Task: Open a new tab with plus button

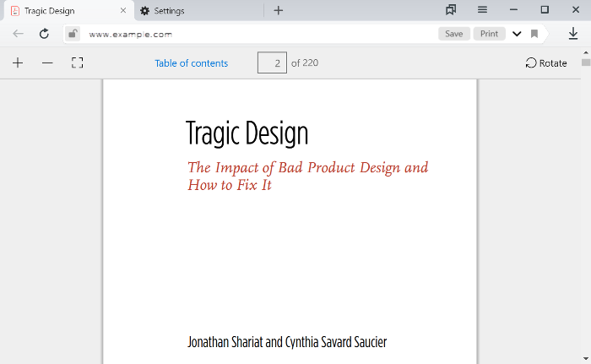Action: [278, 11]
